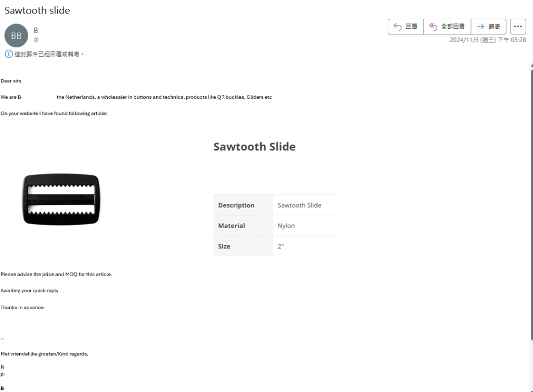Click the Forward (轉寄) button
Screen dimensions: 533x392
coord(488,27)
